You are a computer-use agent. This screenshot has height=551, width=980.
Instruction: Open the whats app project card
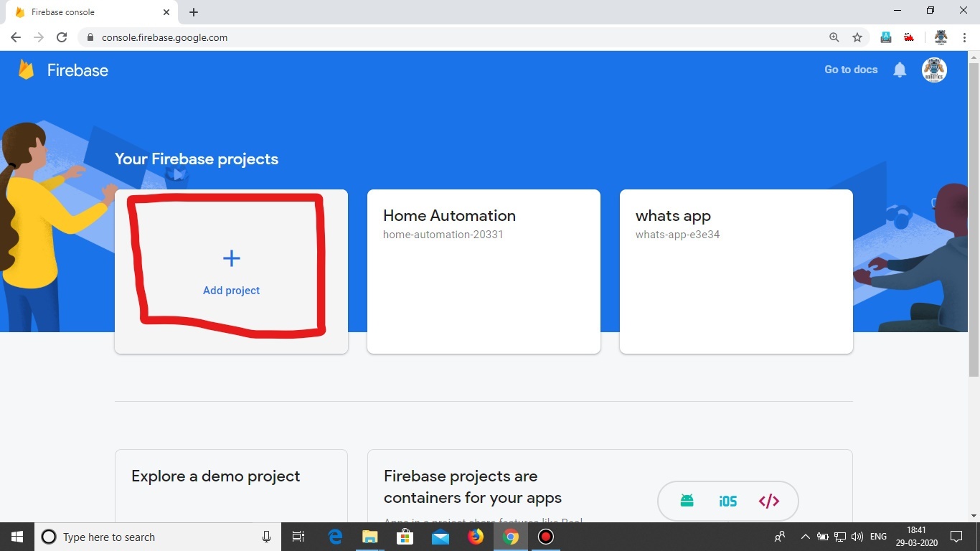pos(736,271)
